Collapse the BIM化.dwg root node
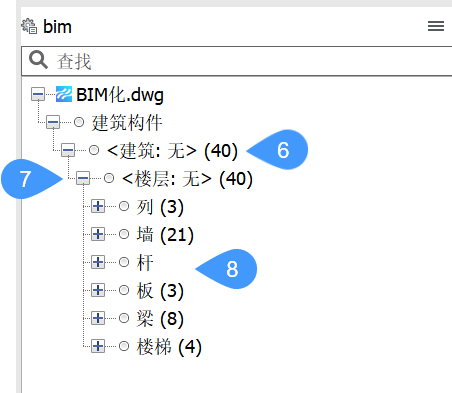This screenshot has width=452, height=393. [x=38, y=94]
